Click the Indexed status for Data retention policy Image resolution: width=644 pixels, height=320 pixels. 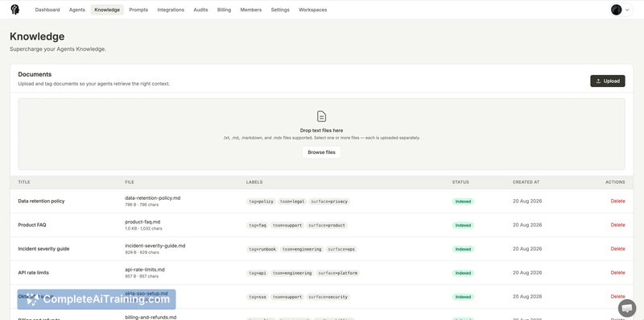[463, 202]
